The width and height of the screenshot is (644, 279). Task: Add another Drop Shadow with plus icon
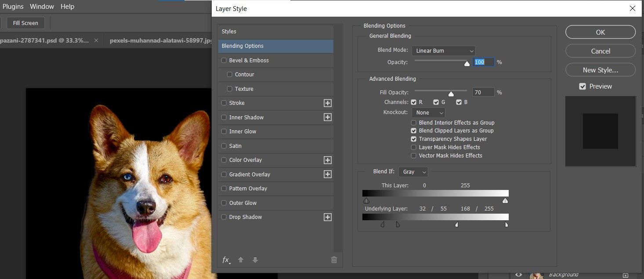(x=327, y=217)
